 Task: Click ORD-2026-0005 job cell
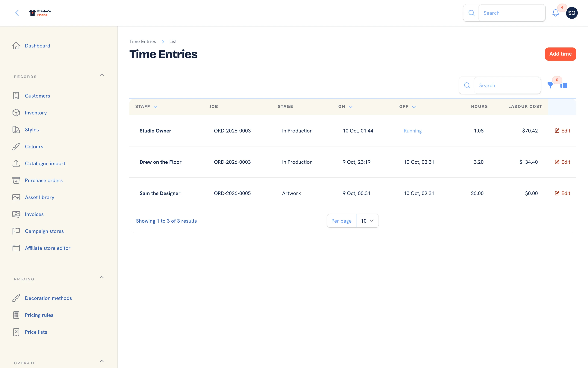[x=232, y=193]
